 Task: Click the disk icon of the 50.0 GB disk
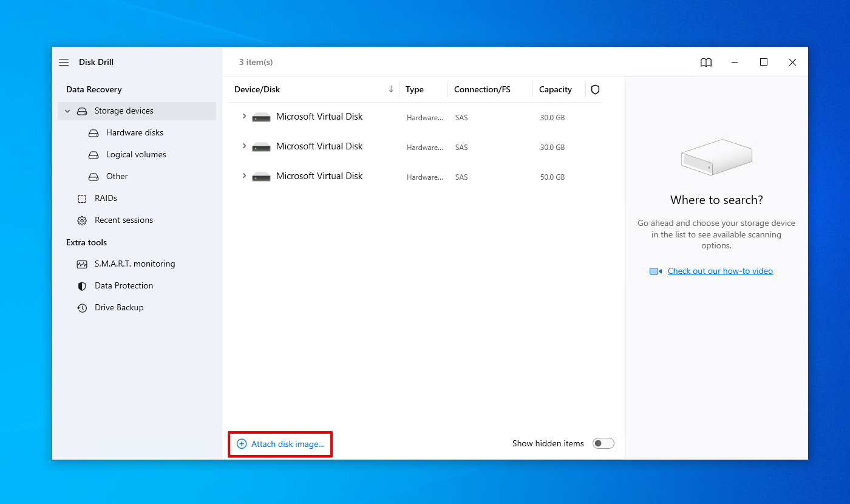tap(261, 177)
